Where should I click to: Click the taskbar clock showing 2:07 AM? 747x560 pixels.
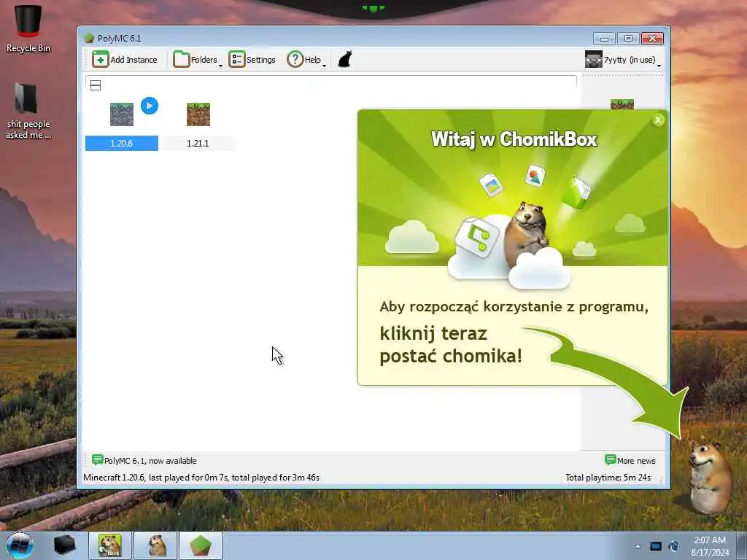(x=710, y=546)
